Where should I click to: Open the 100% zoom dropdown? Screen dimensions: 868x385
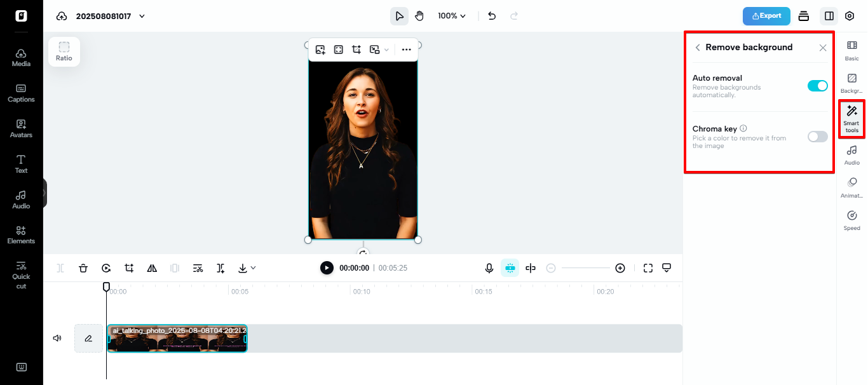[452, 16]
